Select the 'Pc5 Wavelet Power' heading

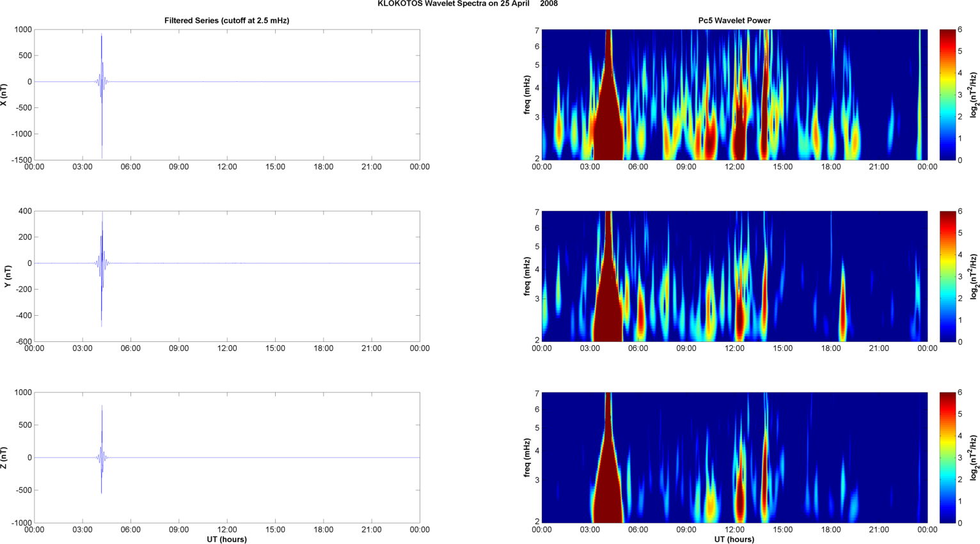click(x=734, y=20)
